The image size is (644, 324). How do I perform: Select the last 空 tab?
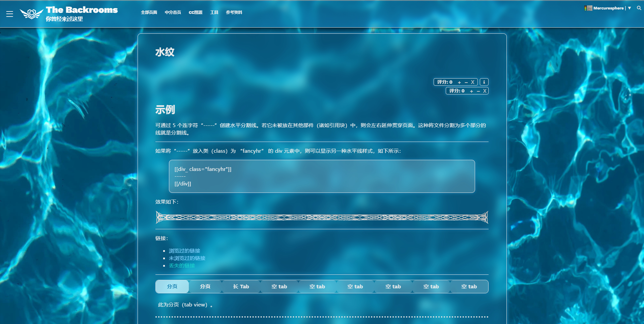[469, 287]
